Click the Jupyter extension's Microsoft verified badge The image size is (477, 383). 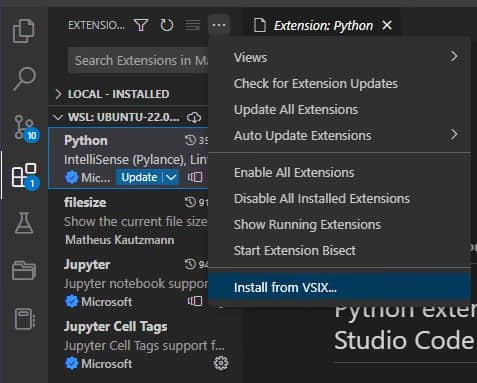[x=71, y=302]
